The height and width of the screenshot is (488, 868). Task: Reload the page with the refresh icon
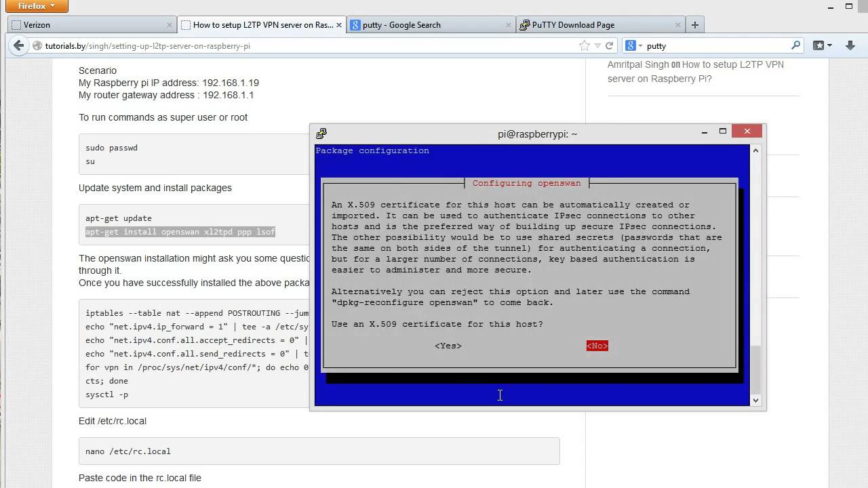(x=609, y=45)
